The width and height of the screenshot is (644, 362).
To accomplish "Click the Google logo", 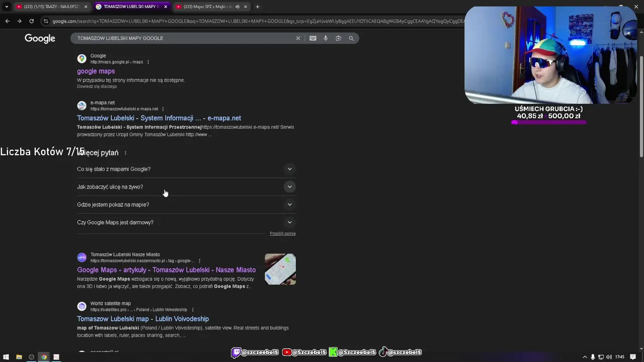I will [x=40, y=39].
